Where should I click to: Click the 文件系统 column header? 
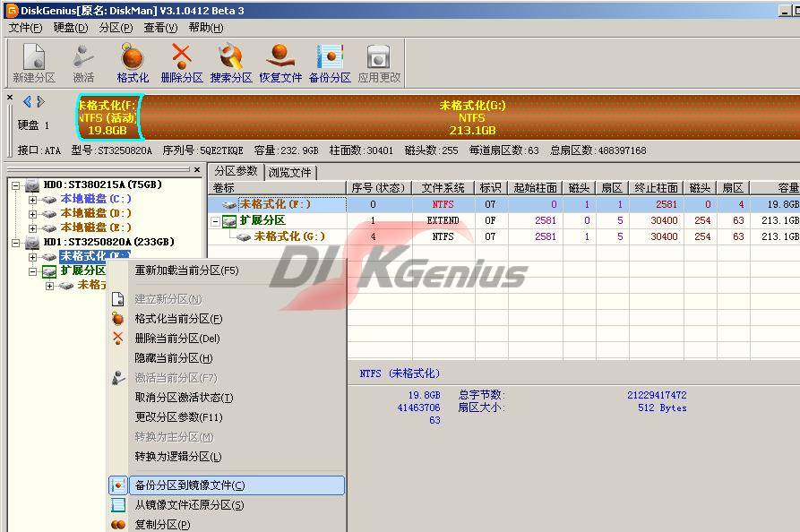(x=443, y=188)
